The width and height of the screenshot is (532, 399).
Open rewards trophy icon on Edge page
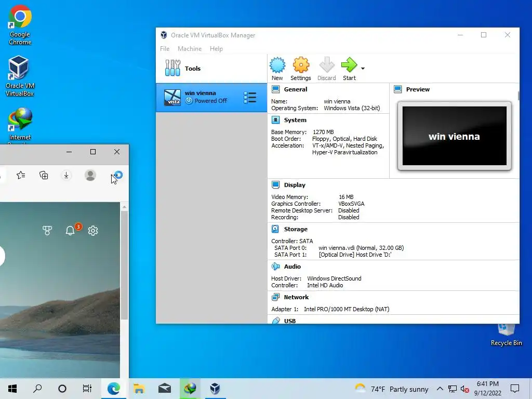(47, 231)
